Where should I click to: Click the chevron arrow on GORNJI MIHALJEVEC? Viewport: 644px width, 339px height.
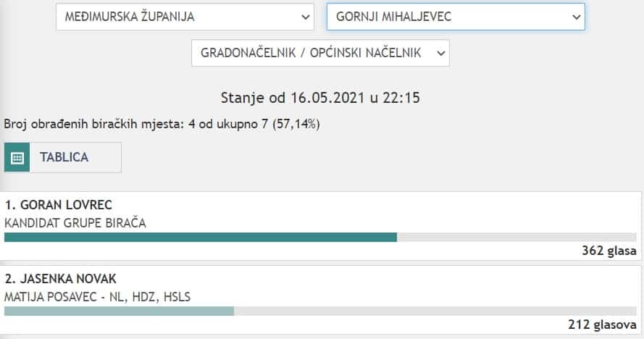(576, 16)
